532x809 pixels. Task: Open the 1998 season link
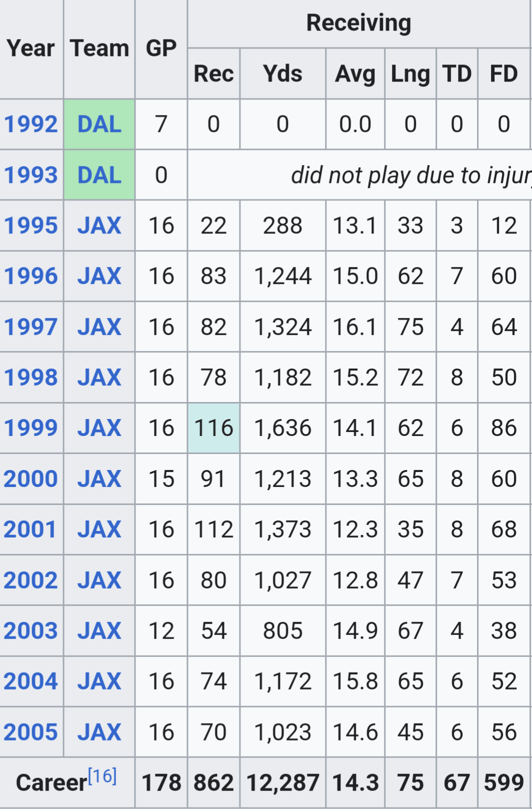pyautogui.click(x=31, y=378)
